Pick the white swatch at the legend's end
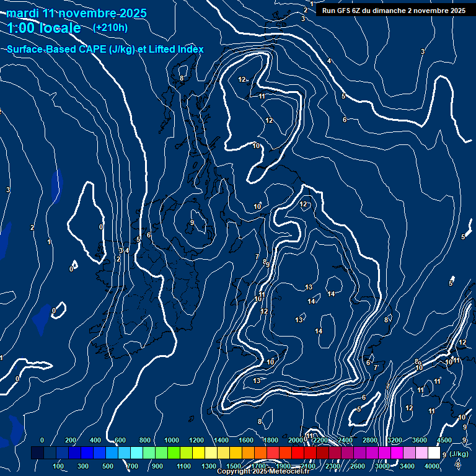476x476 pixels. click(434, 454)
